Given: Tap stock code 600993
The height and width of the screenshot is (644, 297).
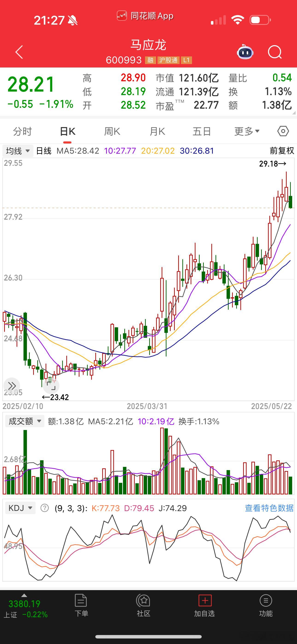Looking at the screenshot, I should [x=124, y=60].
